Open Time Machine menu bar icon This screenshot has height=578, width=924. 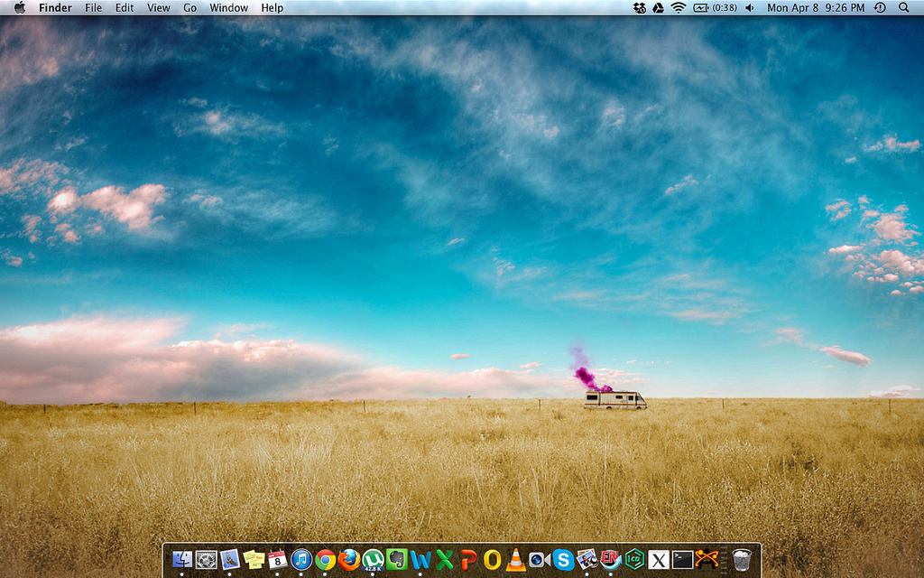pos(880,7)
